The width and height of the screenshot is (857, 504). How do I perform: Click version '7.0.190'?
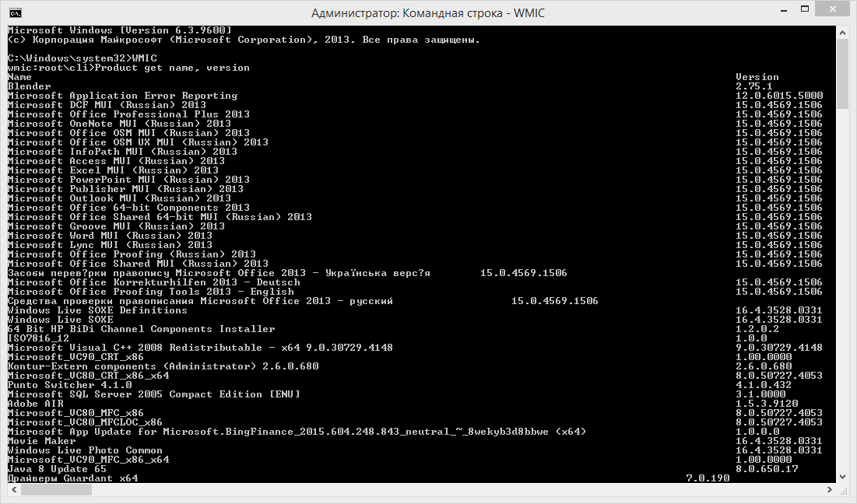point(708,478)
